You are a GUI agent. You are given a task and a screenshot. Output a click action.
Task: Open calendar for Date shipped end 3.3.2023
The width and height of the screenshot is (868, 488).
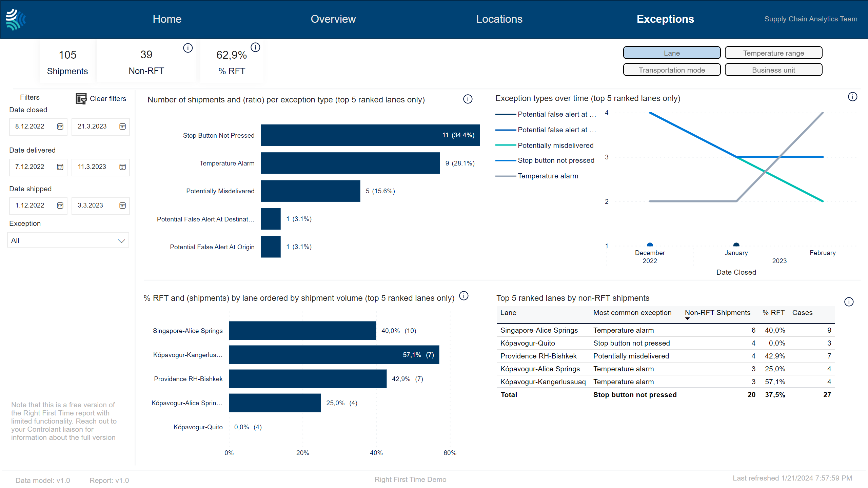122,206
